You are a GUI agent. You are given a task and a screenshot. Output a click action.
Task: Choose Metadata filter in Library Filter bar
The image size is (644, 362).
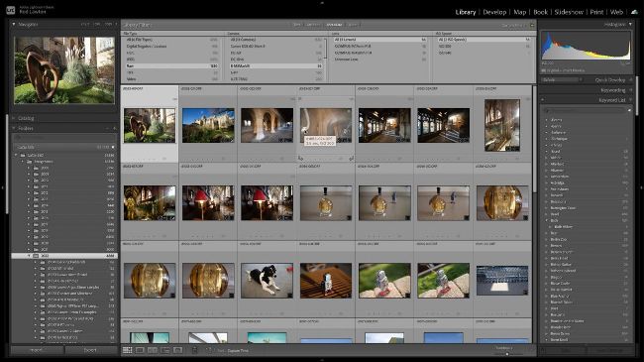(x=334, y=25)
